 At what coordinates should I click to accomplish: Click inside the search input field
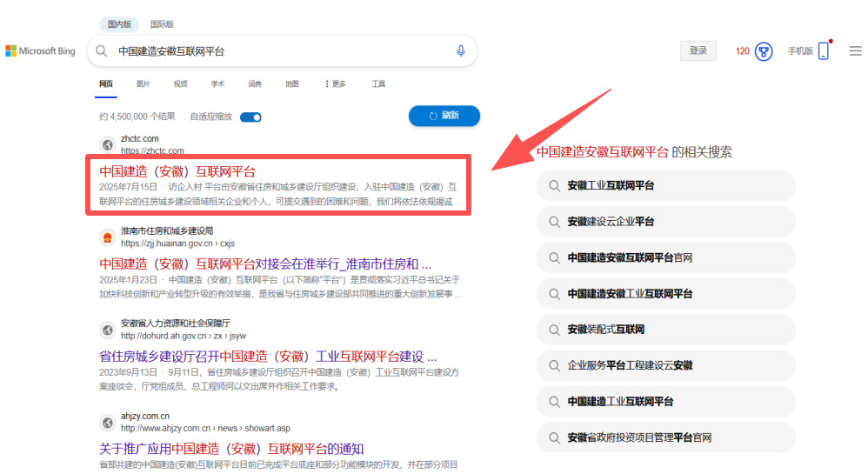click(278, 51)
